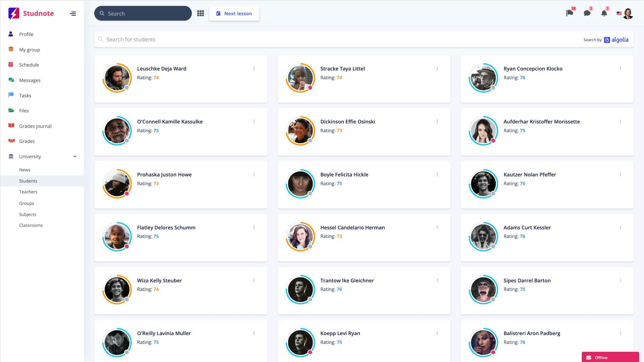Open options menu for Ryan Concepcion Klocko
The height and width of the screenshot is (362, 644).
pyautogui.click(x=620, y=69)
